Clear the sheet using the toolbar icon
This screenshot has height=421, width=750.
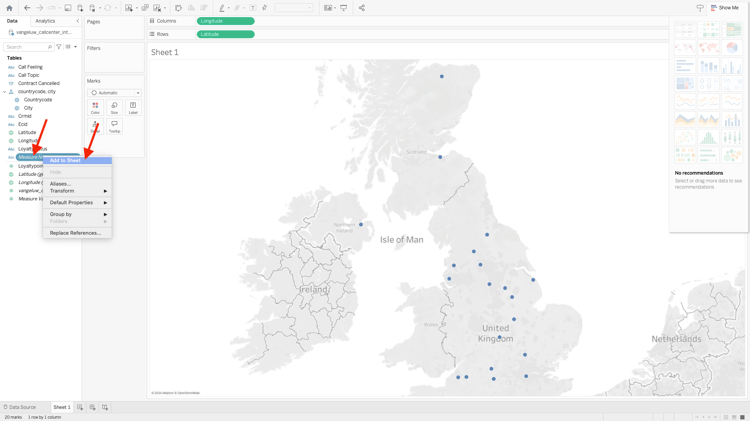pos(157,8)
